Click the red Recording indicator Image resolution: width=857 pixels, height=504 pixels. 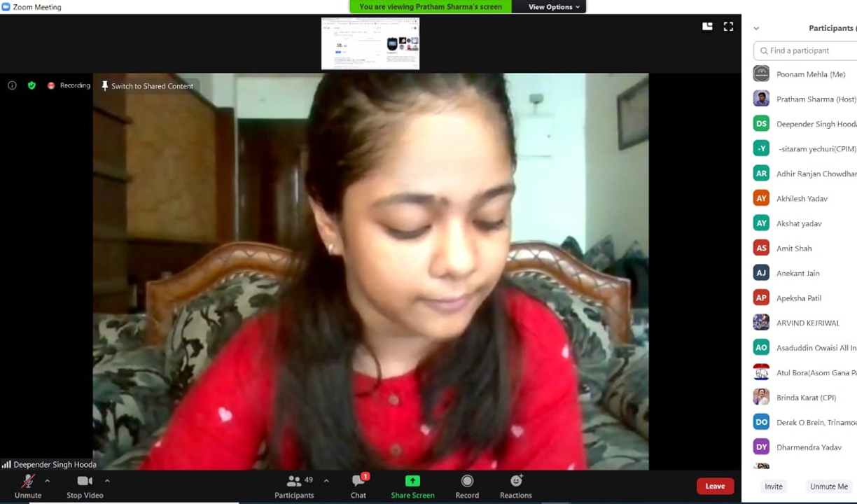(x=69, y=85)
